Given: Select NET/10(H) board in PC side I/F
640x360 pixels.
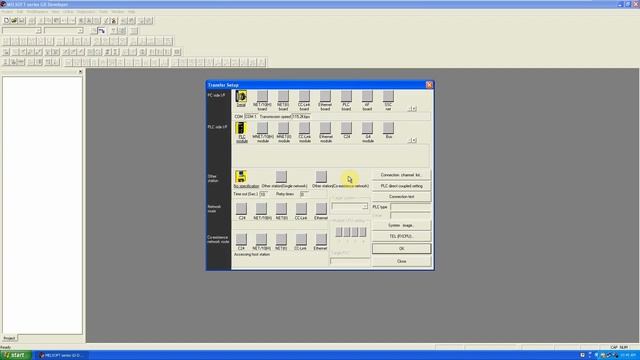Looking at the screenshot, I should point(262,97).
